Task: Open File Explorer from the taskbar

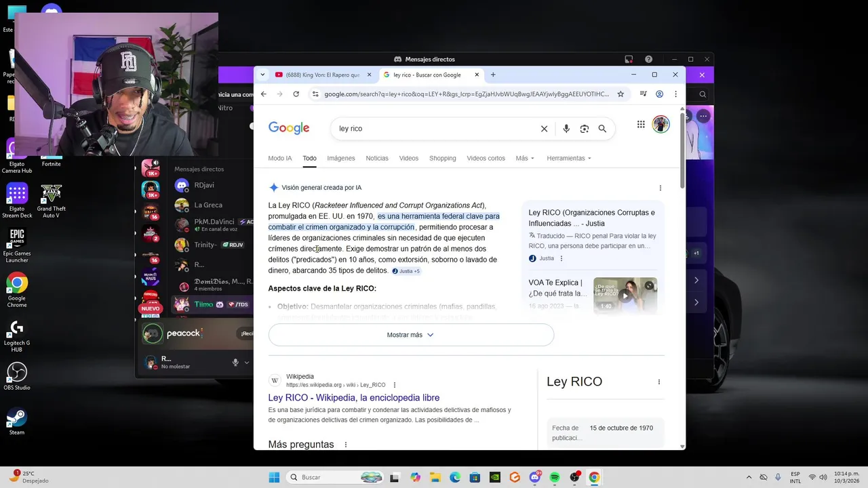Action: click(435, 477)
